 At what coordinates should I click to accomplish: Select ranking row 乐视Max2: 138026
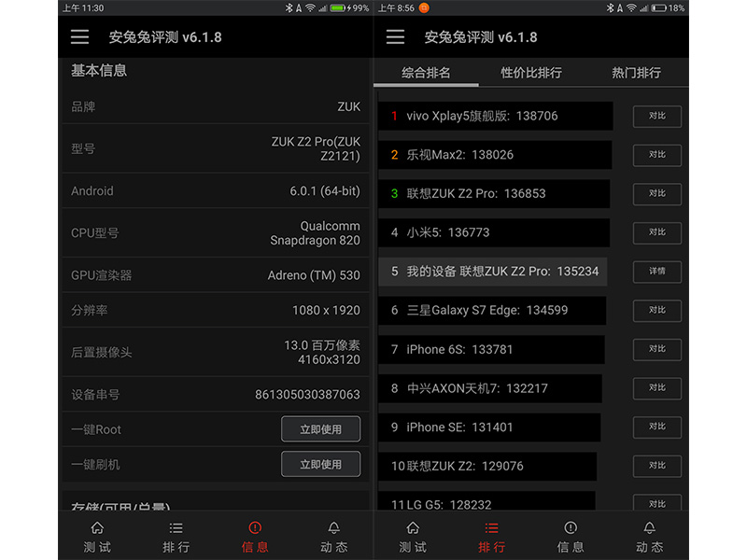495,155
